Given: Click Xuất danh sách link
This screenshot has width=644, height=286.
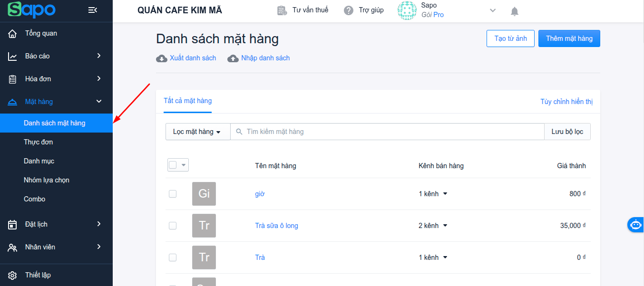Looking at the screenshot, I should tap(193, 58).
